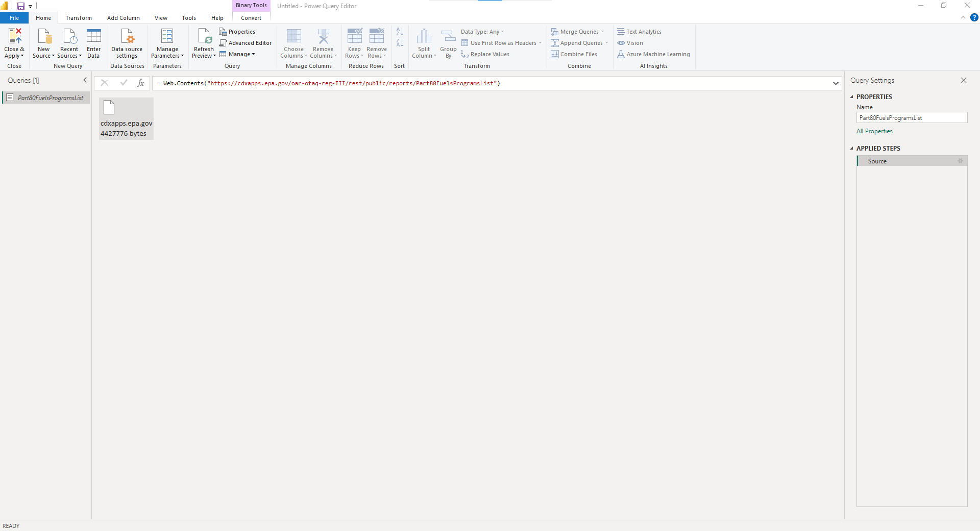The height and width of the screenshot is (531, 980).
Task: Click Replace Values button
Action: 485,54
